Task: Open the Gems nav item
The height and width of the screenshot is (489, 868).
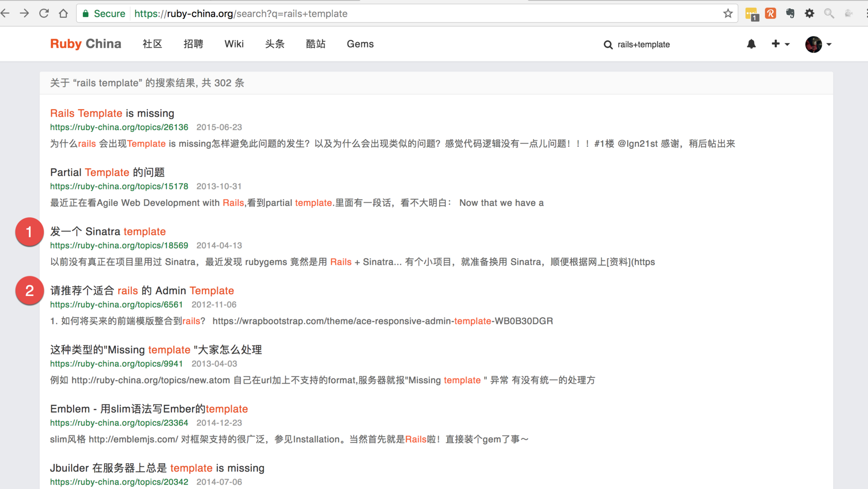Action: [x=360, y=44]
